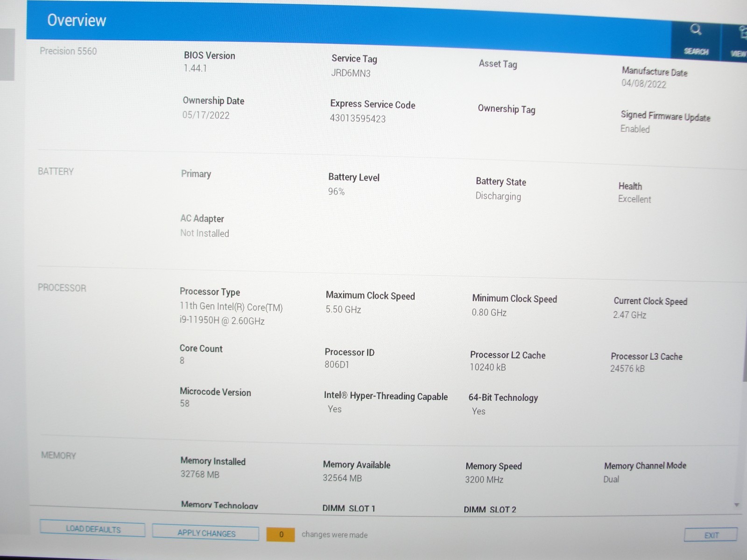Viewport: 747px width, 560px height.
Task: Select Hyper-Threading Capable value Yes
Action: 334,409
